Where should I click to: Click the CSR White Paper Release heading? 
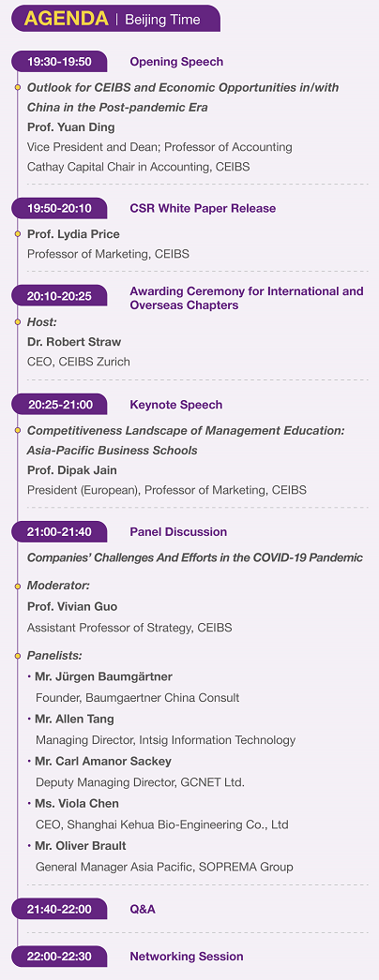[203, 208]
